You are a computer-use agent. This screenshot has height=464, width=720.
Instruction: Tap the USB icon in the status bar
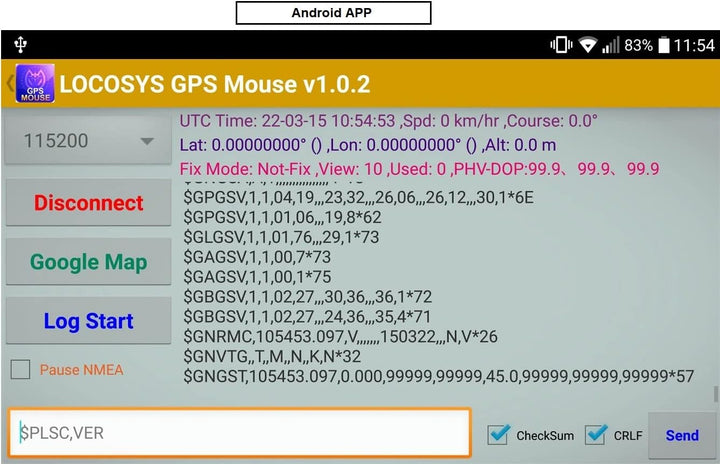20,45
